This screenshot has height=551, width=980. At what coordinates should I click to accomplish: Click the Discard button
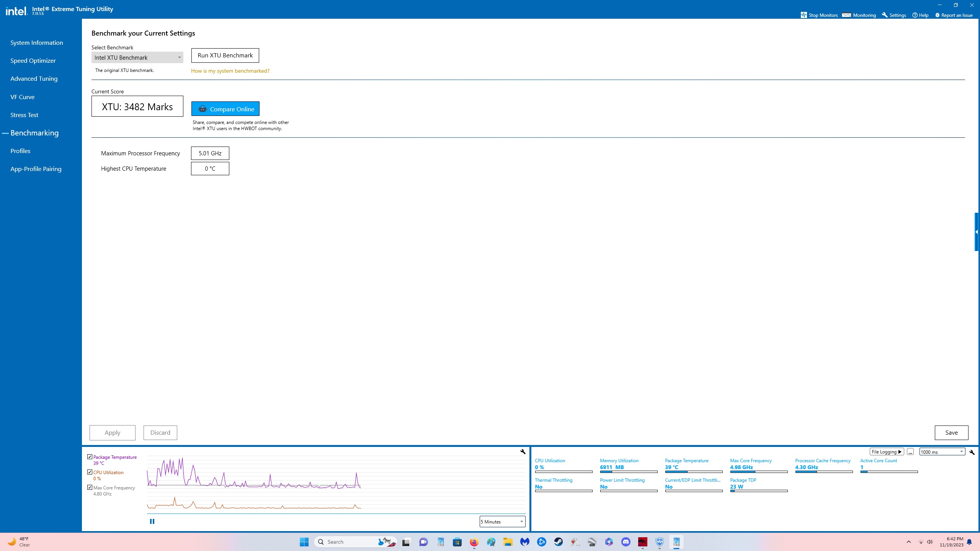160,433
